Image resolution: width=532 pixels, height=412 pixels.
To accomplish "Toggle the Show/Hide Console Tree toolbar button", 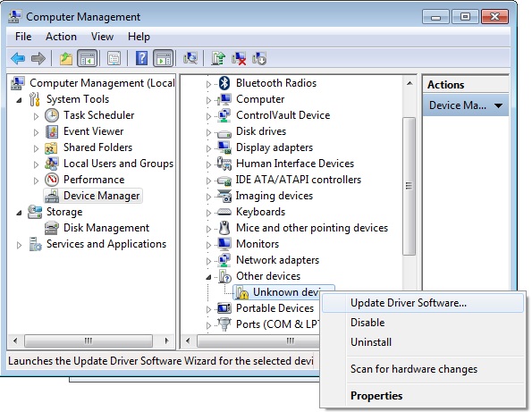I will coord(88,59).
